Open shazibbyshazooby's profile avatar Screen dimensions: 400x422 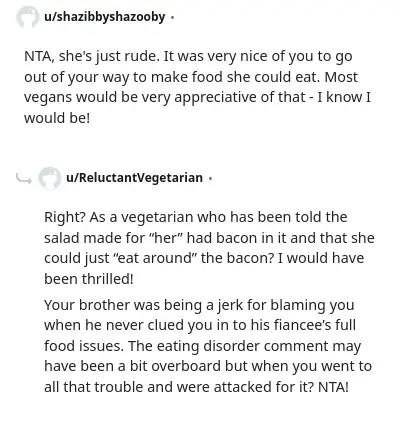tap(27, 17)
